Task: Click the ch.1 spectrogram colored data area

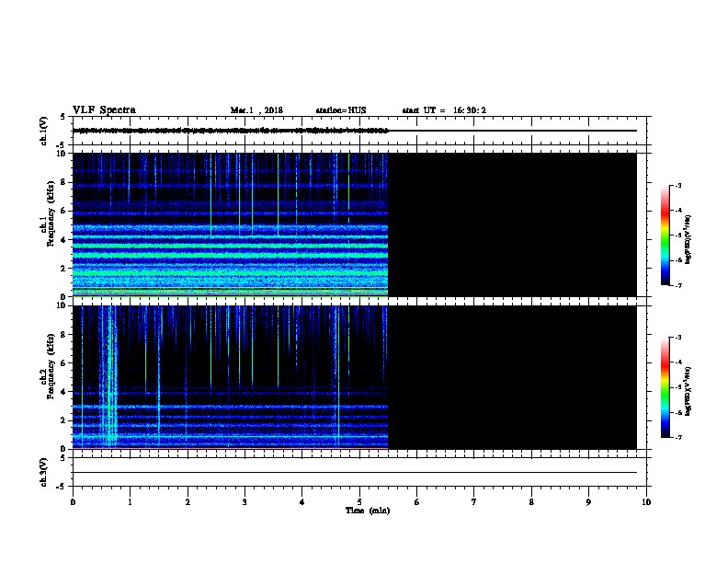Action: 231,224
